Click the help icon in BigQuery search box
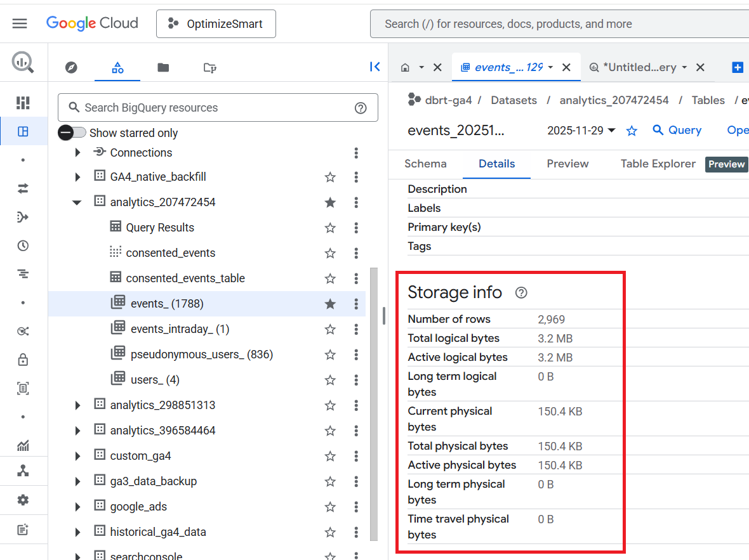Screen dimensions: 749x560 (361, 108)
